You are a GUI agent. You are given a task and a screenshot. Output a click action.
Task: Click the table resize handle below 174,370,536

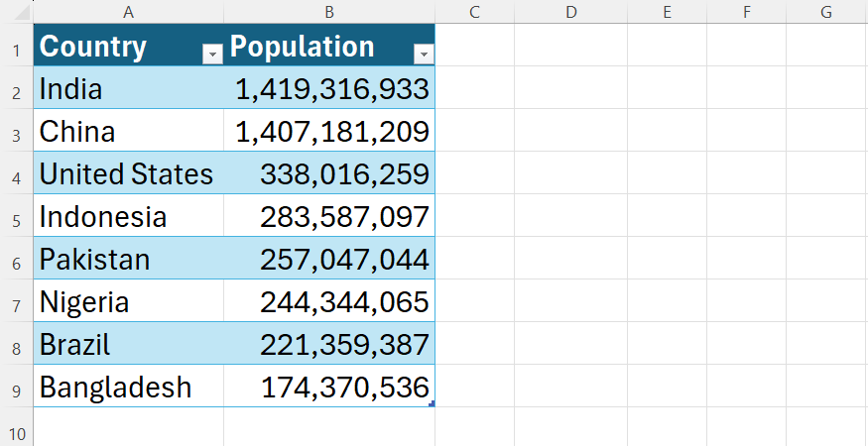432,404
